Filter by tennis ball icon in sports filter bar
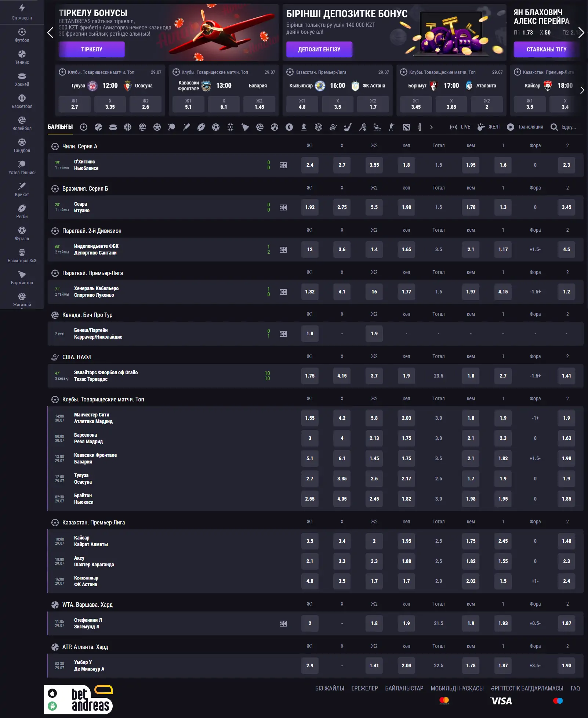 (x=98, y=127)
